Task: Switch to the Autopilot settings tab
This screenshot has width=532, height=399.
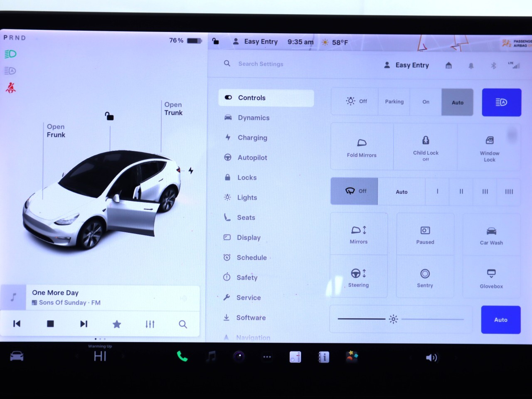Action: (x=252, y=158)
